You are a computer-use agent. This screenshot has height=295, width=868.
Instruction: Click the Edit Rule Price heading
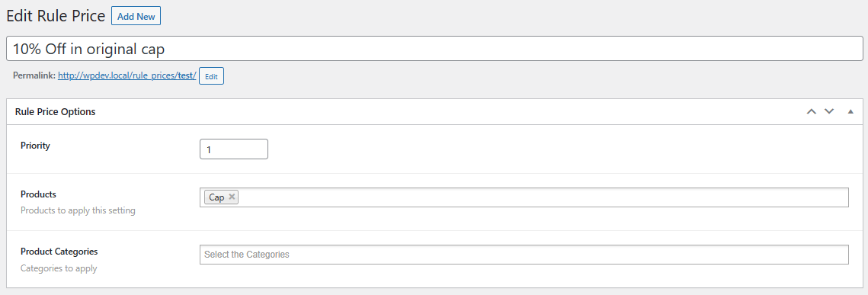pyautogui.click(x=56, y=16)
